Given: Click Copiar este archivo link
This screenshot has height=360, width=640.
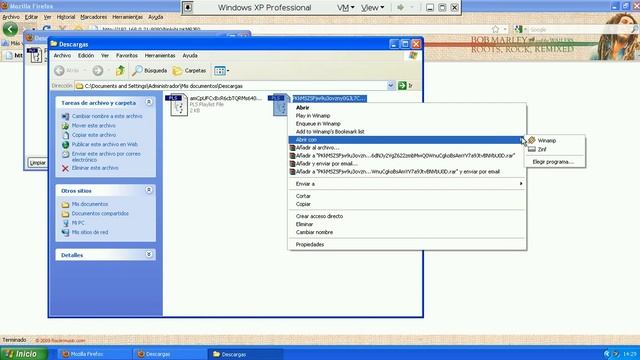Looking at the screenshot, I should (94, 135).
